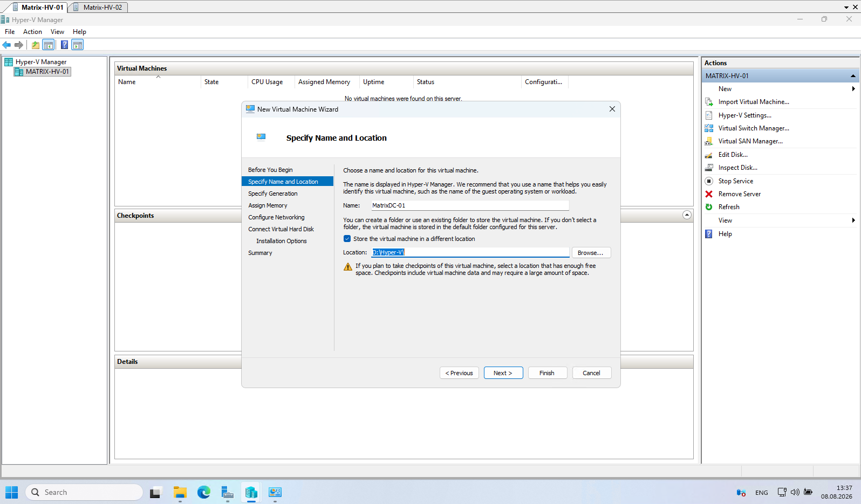The width and height of the screenshot is (861, 504).
Task: Click the Hyper-V Settings icon
Action: point(709,115)
